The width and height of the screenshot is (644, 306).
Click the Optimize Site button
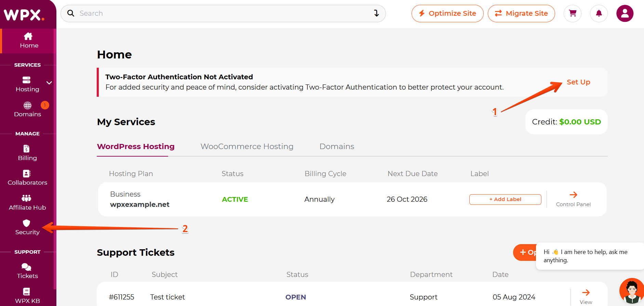click(447, 13)
